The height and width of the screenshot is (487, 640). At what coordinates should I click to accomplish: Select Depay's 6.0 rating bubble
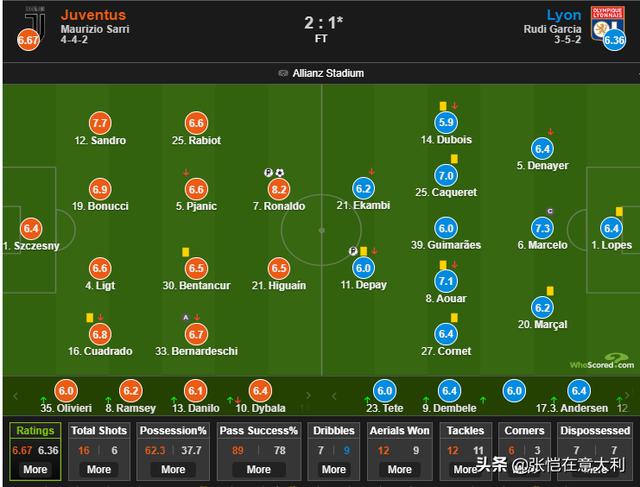click(363, 268)
